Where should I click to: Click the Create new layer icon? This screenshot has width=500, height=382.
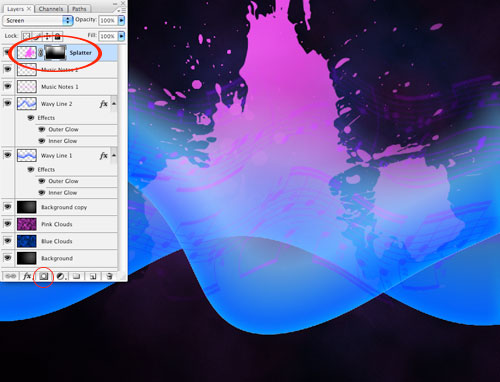click(93, 276)
